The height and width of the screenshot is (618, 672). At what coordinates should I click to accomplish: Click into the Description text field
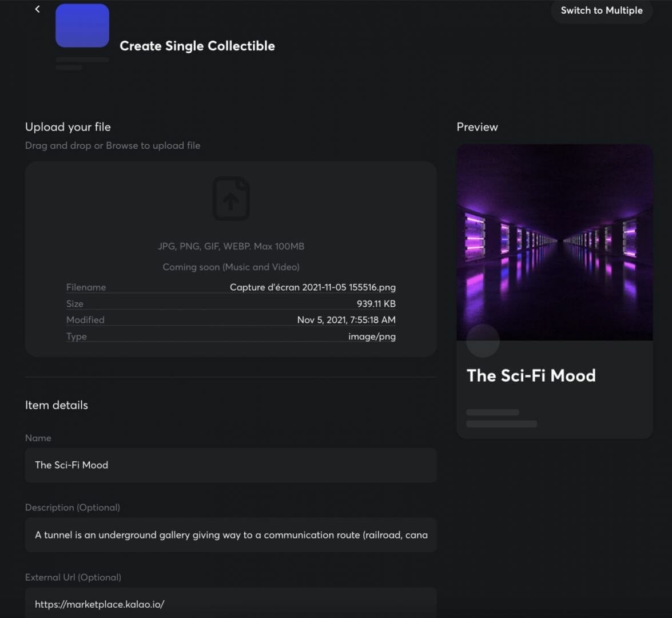point(230,535)
